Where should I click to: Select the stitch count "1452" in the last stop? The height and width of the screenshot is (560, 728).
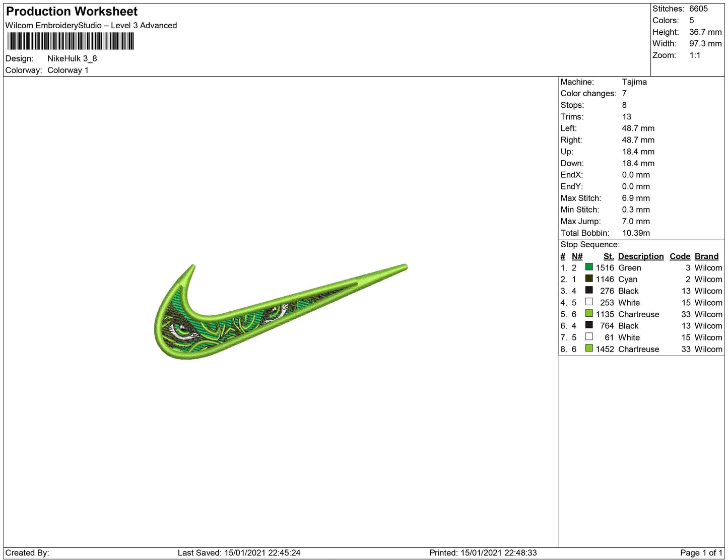coord(605,349)
